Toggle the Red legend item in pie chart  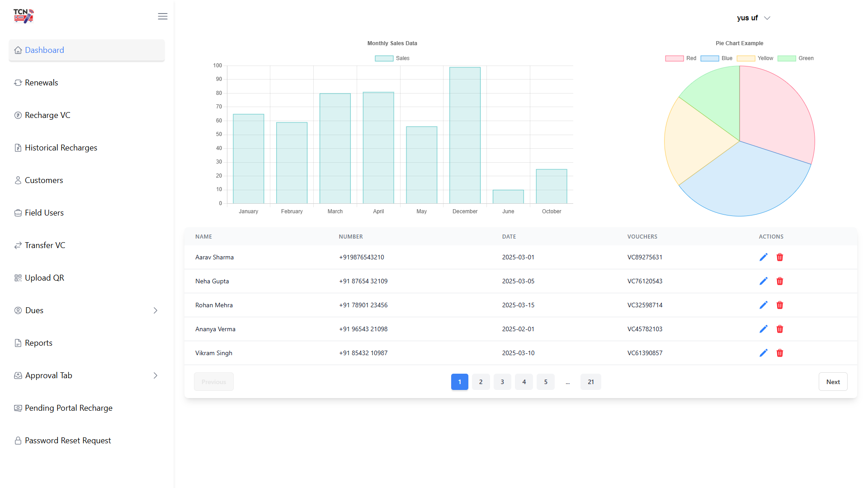point(680,58)
